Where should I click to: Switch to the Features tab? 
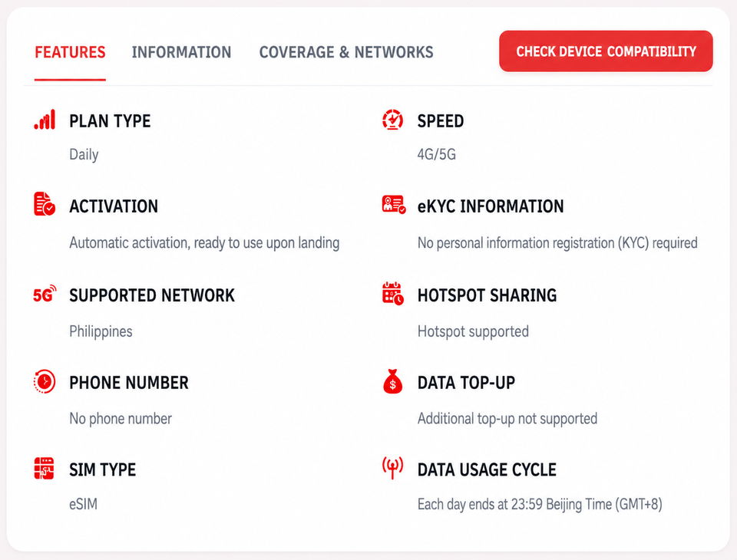(70, 52)
